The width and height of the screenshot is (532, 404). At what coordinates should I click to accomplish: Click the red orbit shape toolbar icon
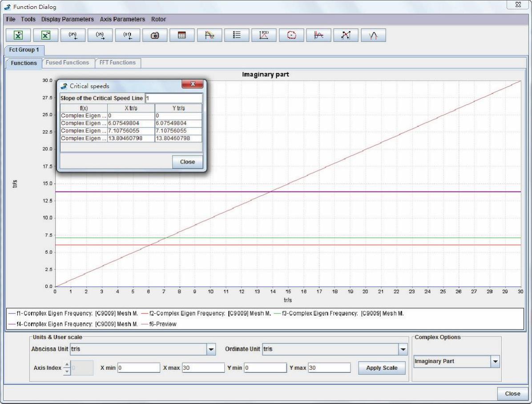291,36
